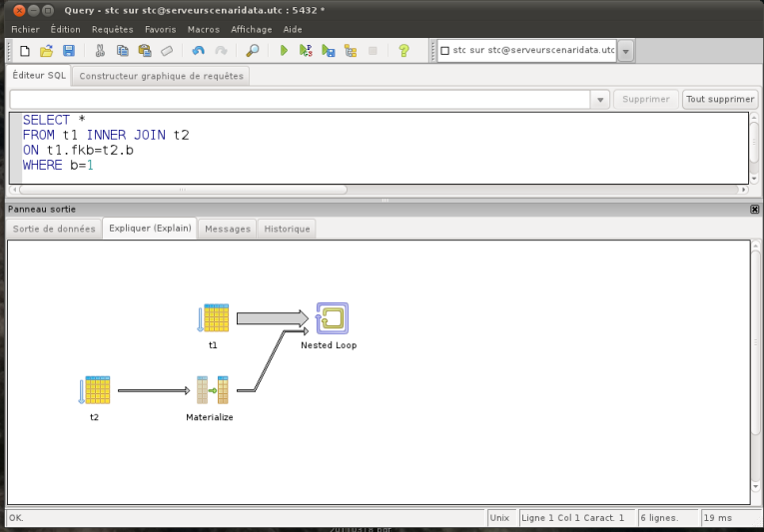Switch to the Historique tab
The width and height of the screenshot is (764, 532).
[x=287, y=229]
